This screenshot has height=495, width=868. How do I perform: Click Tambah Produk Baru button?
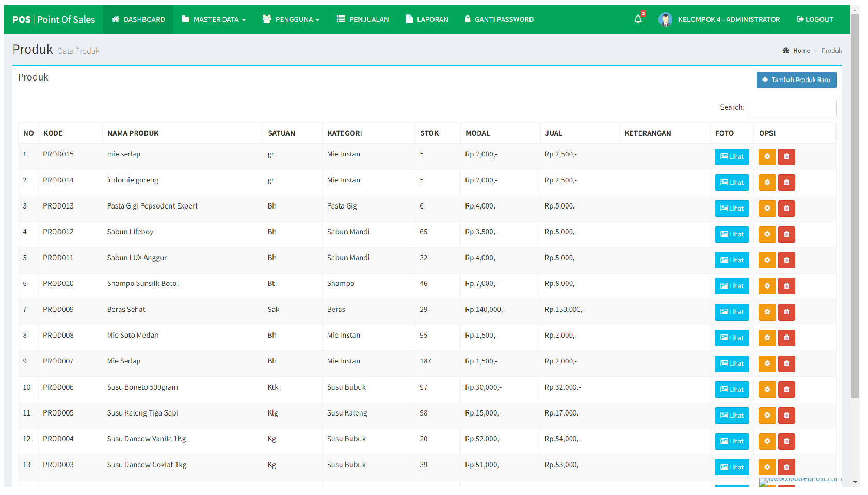coord(796,80)
